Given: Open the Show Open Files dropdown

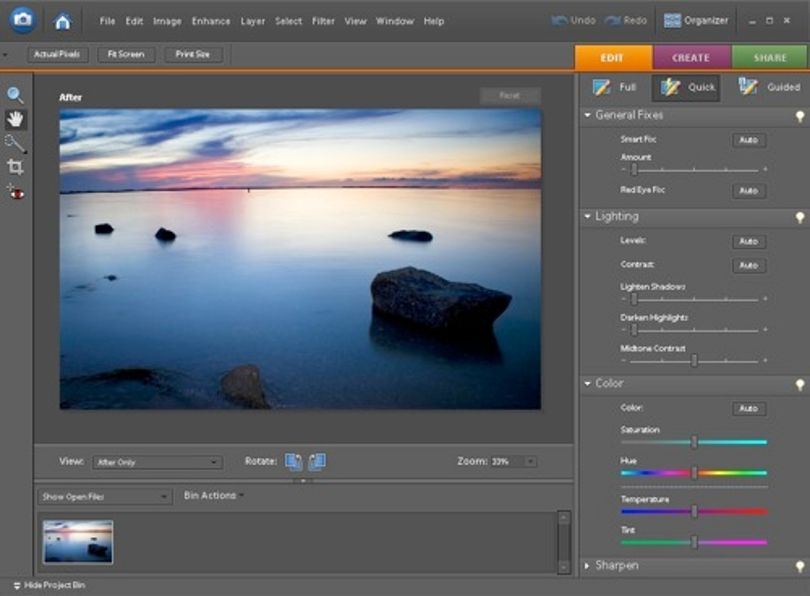Looking at the screenshot, I should 104,497.
